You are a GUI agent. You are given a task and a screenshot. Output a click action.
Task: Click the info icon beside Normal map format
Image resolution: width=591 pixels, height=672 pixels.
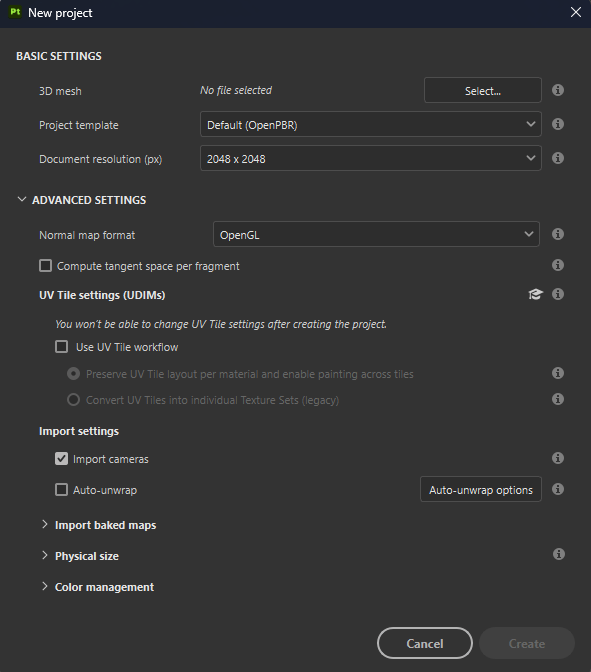[x=558, y=234]
